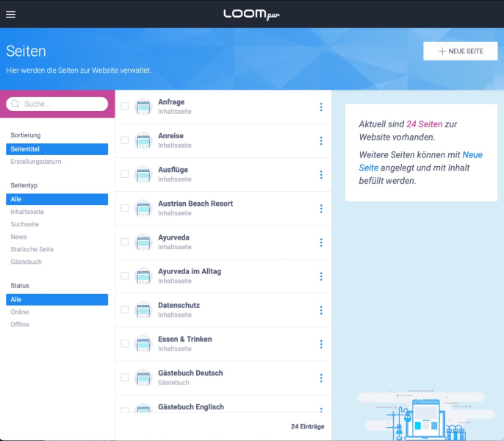The width and height of the screenshot is (504, 441).
Task: Expand options menu for Ayurveda im Alltag
Action: point(321,276)
